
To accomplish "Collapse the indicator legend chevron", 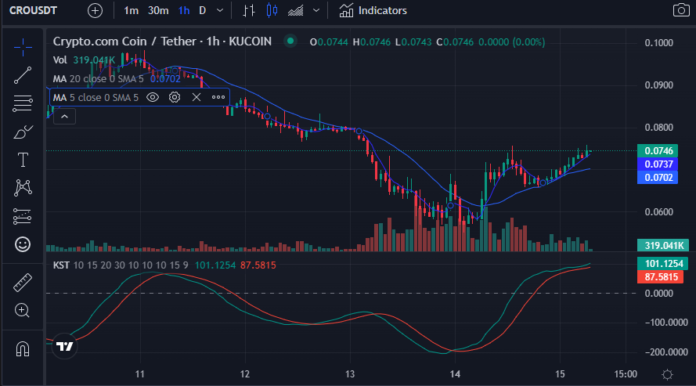I will click(x=64, y=117).
